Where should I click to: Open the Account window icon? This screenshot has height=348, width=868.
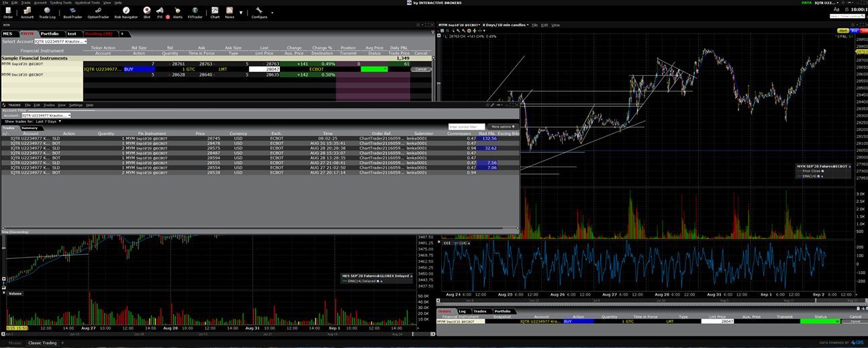(27, 13)
